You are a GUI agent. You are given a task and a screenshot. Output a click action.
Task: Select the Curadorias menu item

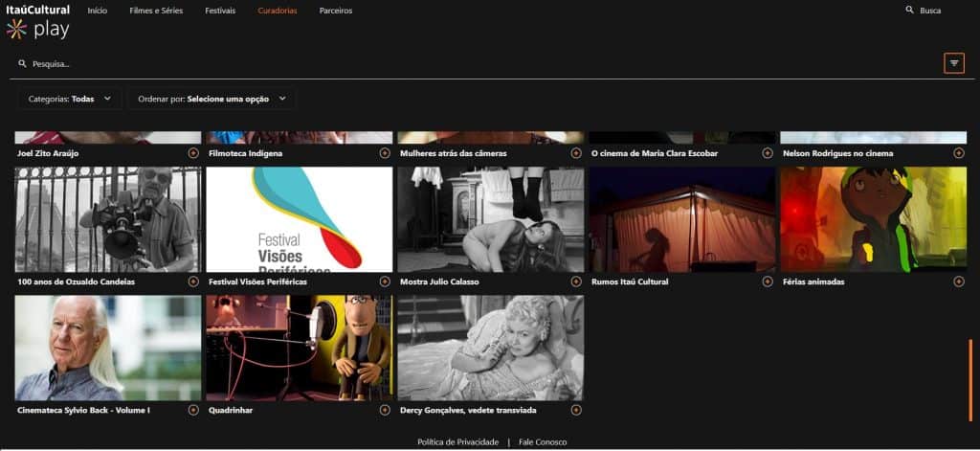[x=278, y=11]
